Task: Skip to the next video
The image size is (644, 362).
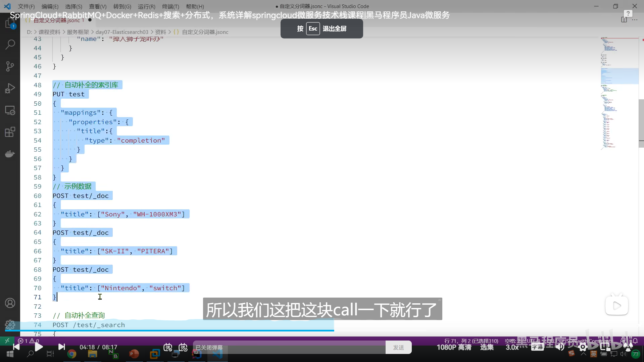Action: coord(61,347)
